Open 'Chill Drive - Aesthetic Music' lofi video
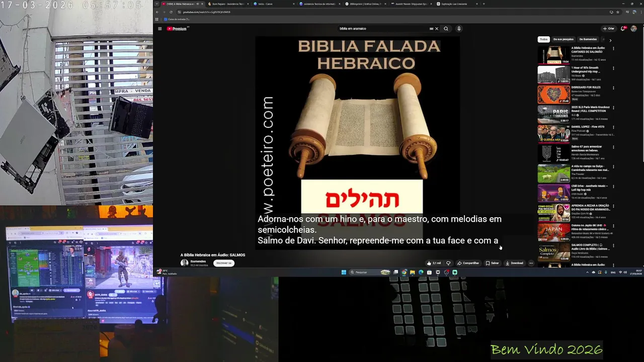Screen dimensions: 644x362 tap(553, 193)
